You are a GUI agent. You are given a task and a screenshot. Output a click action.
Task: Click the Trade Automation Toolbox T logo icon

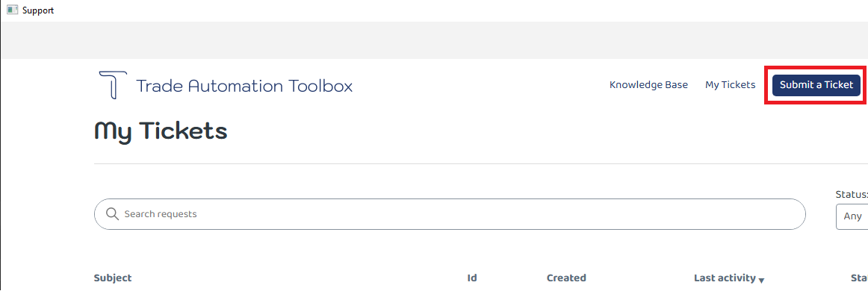[113, 85]
